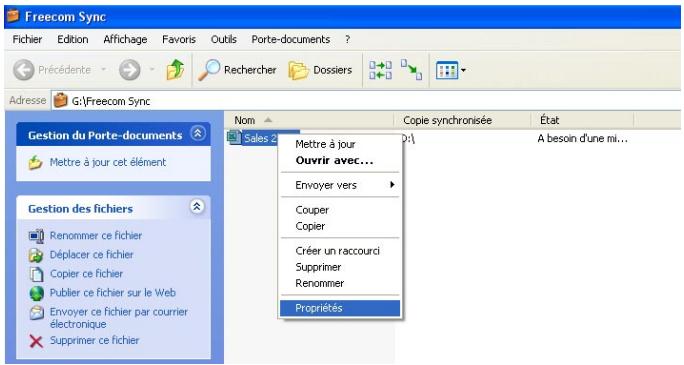The width and height of the screenshot is (684, 365).
Task: Click Déplacer ce fichier link
Action: tap(92, 255)
